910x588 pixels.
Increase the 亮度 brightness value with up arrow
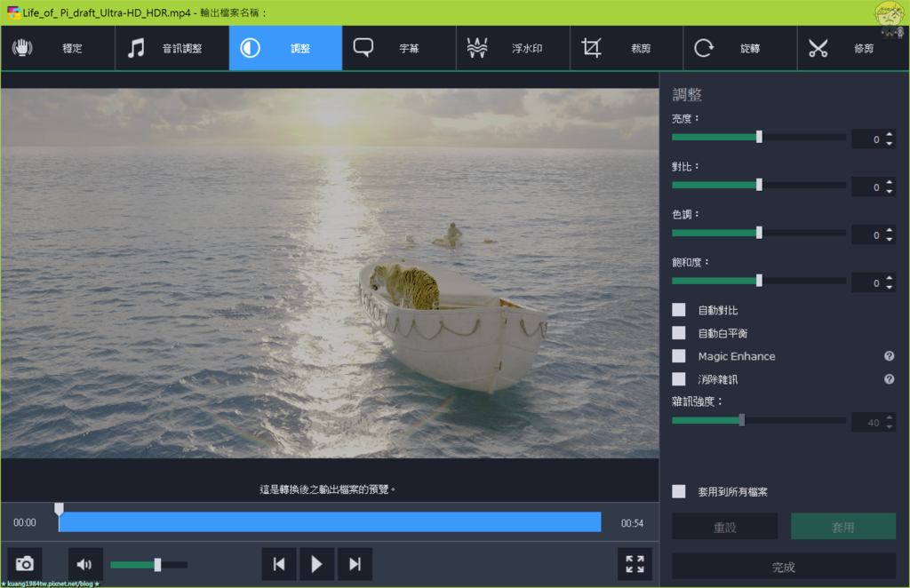tap(889, 134)
